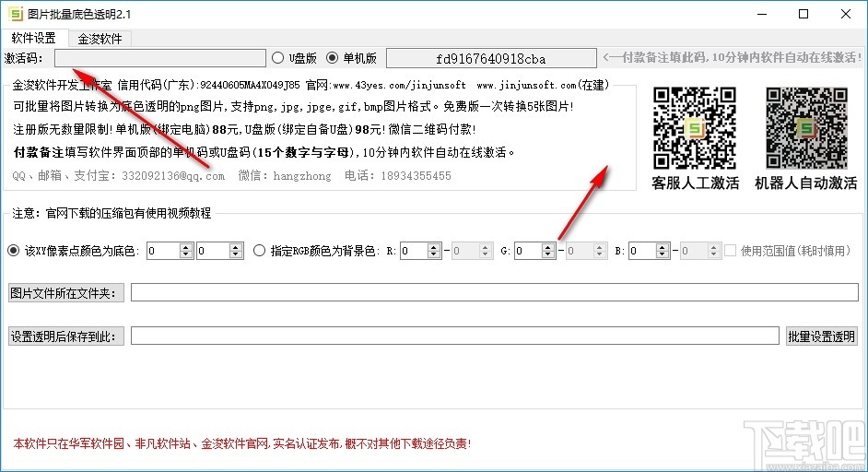Click the source folder path field
The width and height of the screenshot is (868, 472).
point(494,292)
